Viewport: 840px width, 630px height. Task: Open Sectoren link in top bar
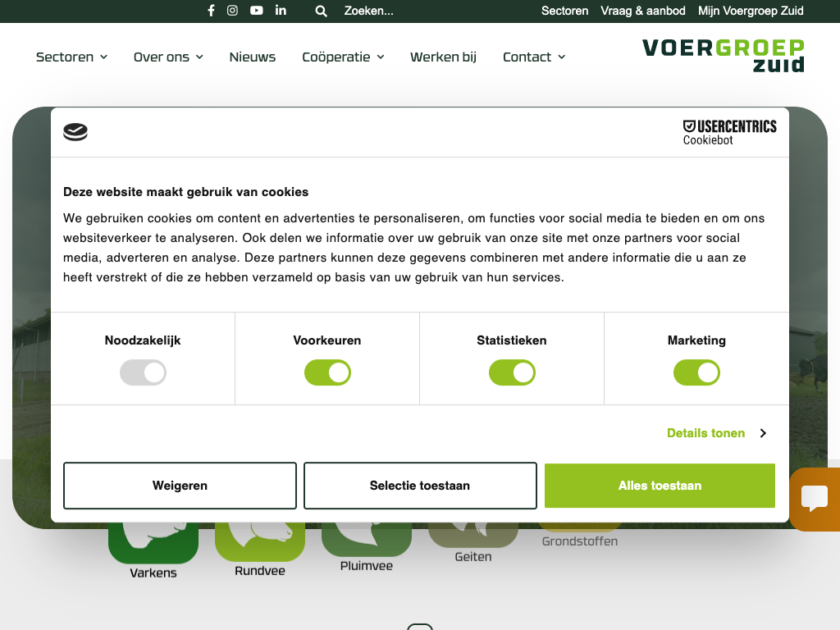(564, 11)
